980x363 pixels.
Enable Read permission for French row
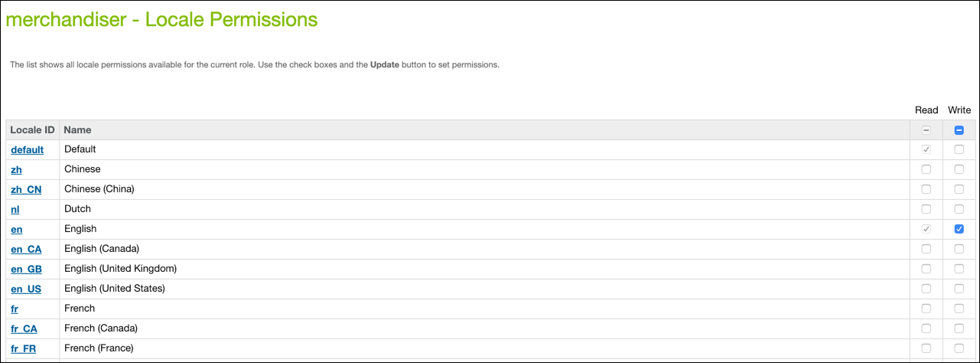point(926,309)
